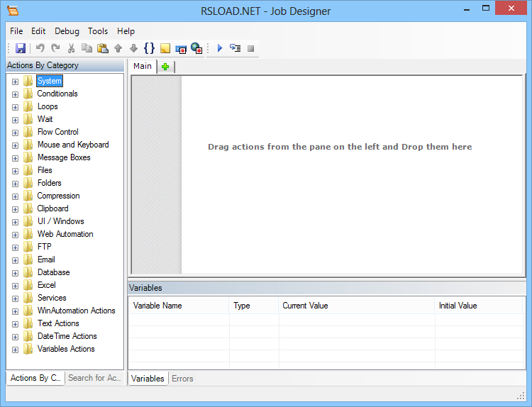Click the Type column header
The height and width of the screenshot is (407, 532).
254,306
